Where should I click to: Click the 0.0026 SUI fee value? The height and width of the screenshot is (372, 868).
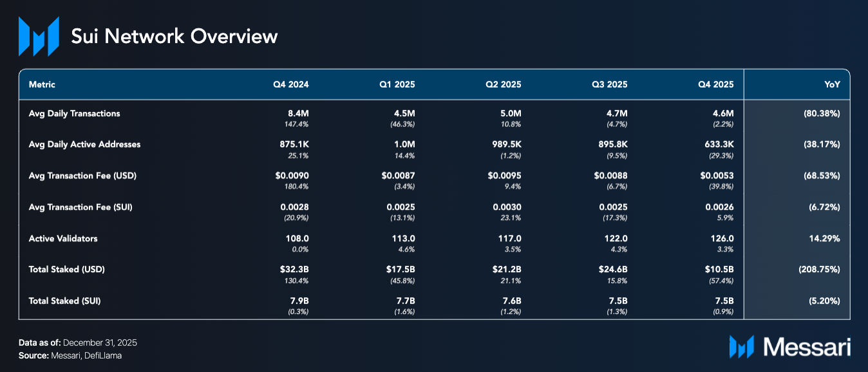(720, 207)
